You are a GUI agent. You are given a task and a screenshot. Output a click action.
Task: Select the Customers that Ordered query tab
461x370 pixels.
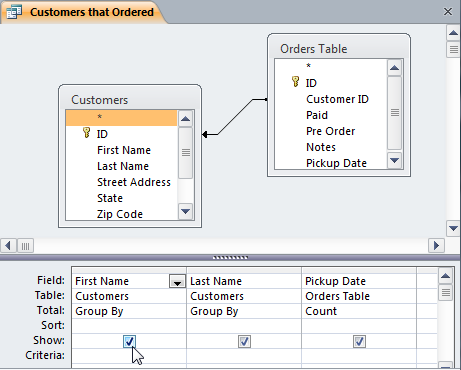pyautogui.click(x=83, y=12)
